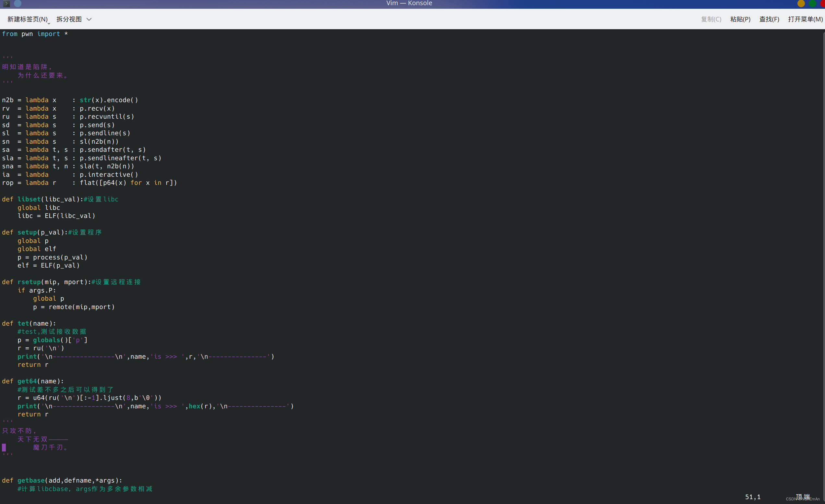825x504 pixels.
Task: Click the blue round pin icon in title bar
Action: 18,3
